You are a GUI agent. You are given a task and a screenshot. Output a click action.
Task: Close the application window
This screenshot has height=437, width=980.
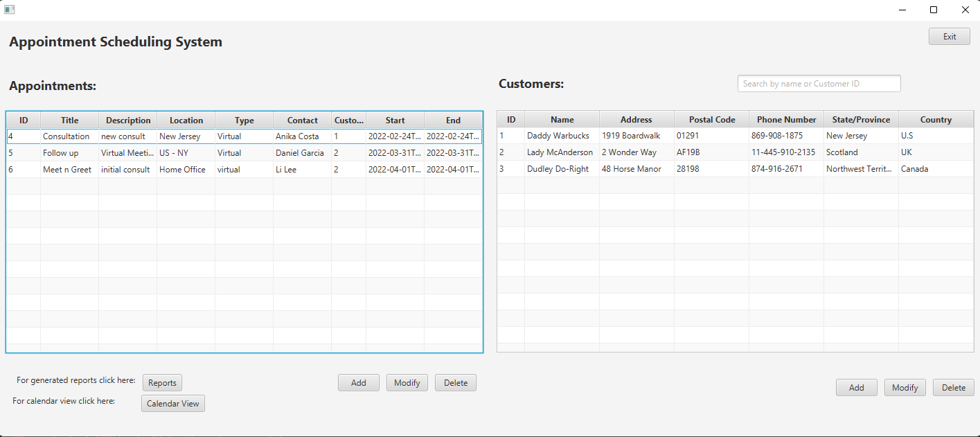[965, 10]
